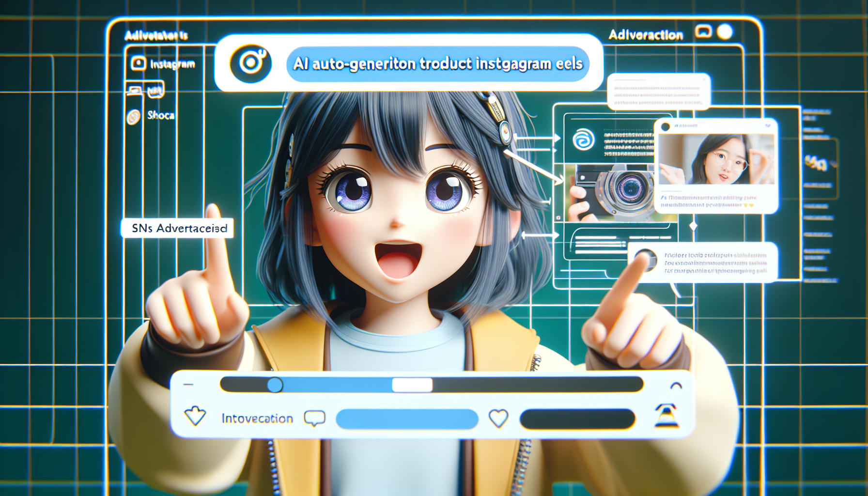Select the Adiveraction menu label at top right
868x496 pixels.
(647, 33)
